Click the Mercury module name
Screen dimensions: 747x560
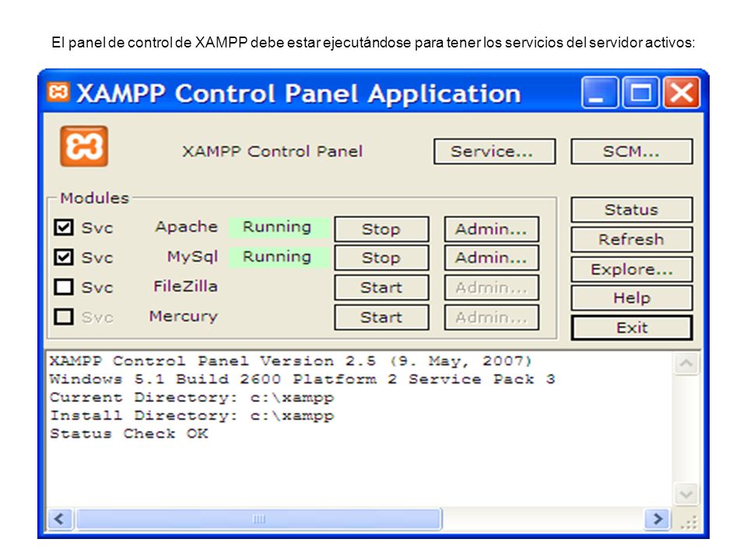point(184,317)
